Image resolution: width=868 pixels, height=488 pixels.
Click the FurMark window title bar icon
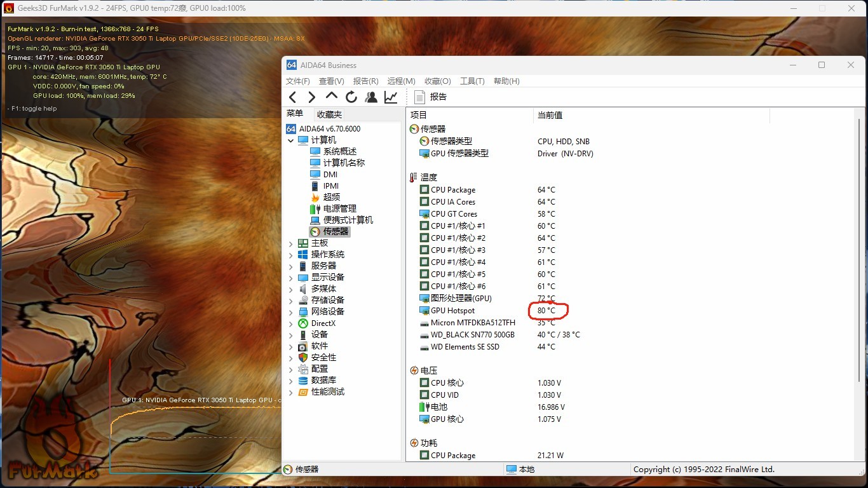point(9,8)
